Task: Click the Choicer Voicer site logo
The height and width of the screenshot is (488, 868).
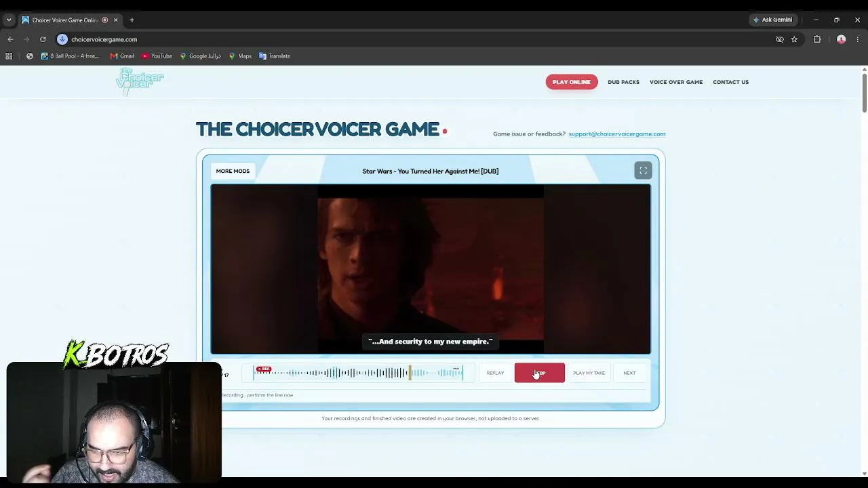Action: [x=140, y=81]
